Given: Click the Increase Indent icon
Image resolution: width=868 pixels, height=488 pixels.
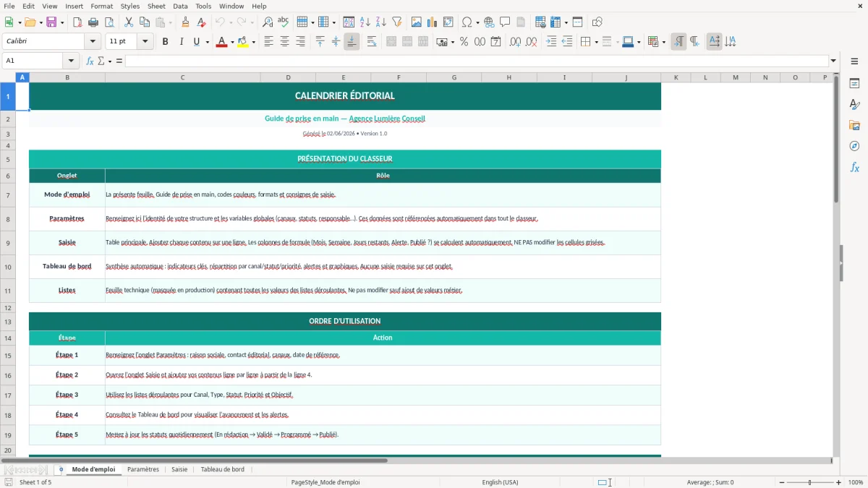Looking at the screenshot, I should click(x=551, y=42).
